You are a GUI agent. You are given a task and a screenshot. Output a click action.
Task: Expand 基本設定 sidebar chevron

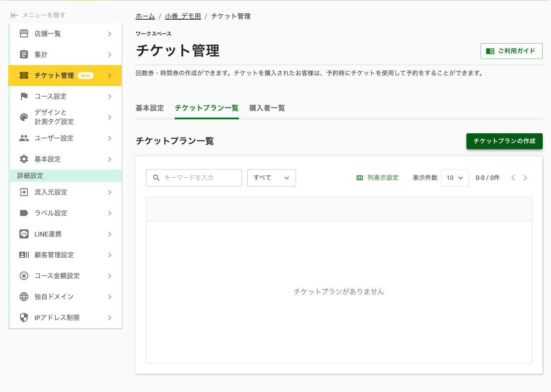point(109,159)
